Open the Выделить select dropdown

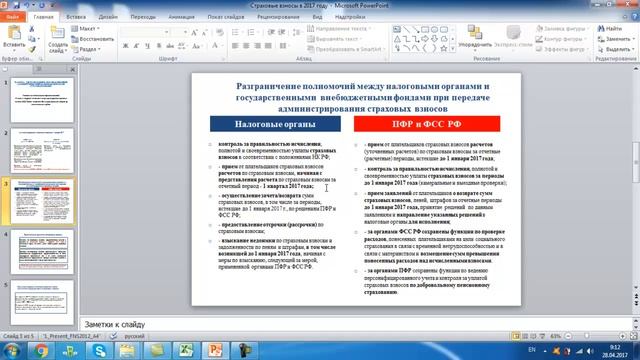coord(616,49)
